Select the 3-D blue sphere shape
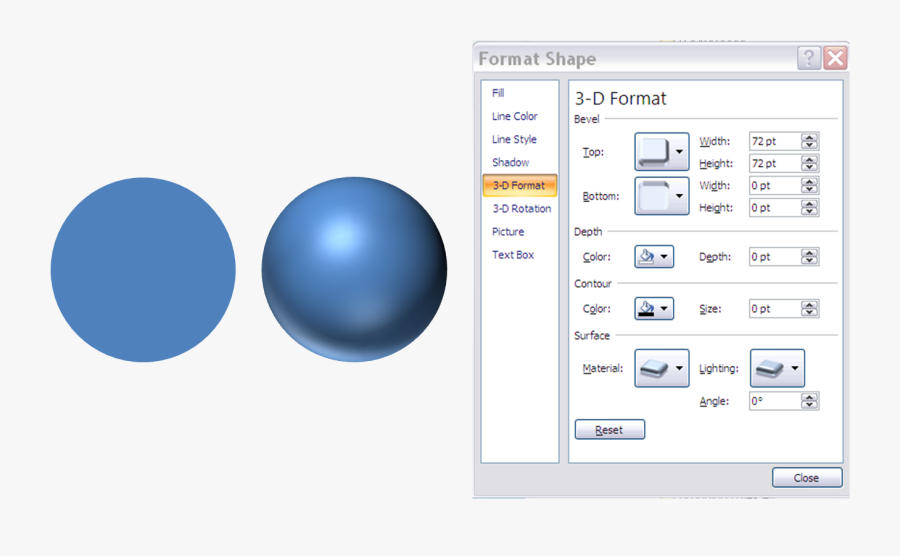 (x=354, y=270)
